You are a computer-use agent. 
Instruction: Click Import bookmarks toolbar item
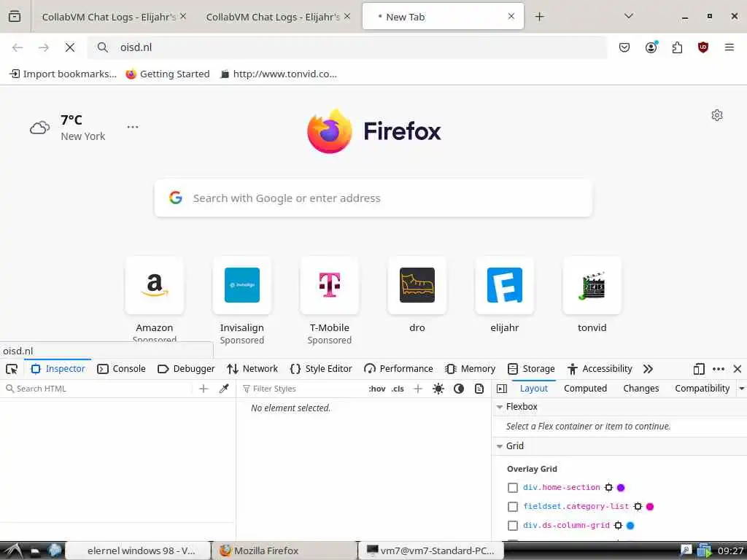[63, 74]
